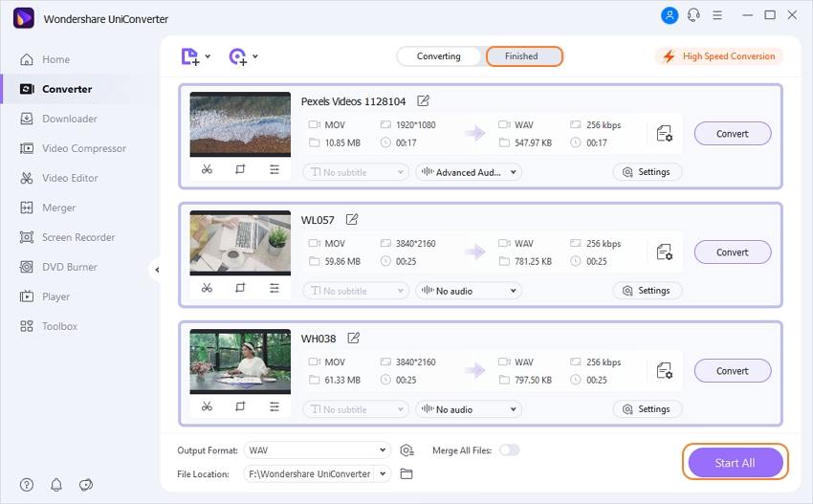Rename WH038 via edit icon
Viewport: 813px width, 504px height.
pos(354,339)
